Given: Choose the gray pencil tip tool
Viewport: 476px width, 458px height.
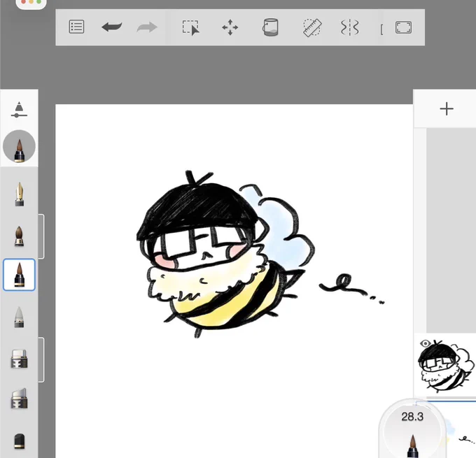Looking at the screenshot, I should click(x=19, y=317).
